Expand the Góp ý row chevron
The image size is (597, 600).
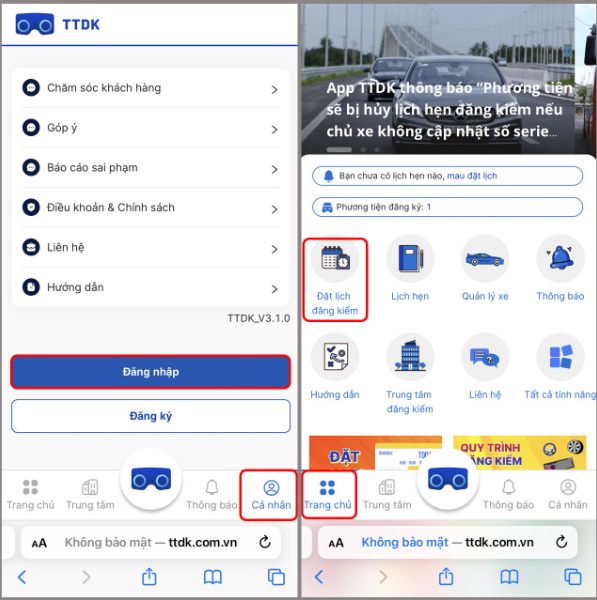coord(274,130)
